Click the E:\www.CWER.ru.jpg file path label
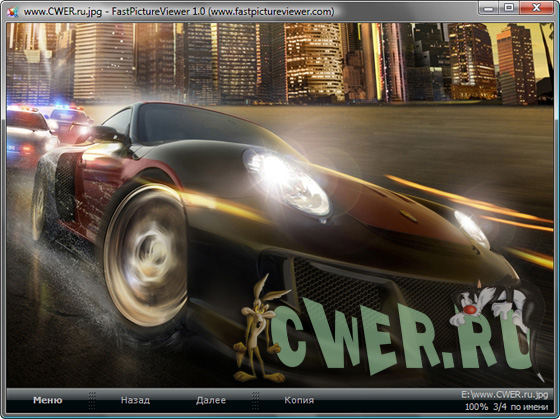 coord(504,395)
